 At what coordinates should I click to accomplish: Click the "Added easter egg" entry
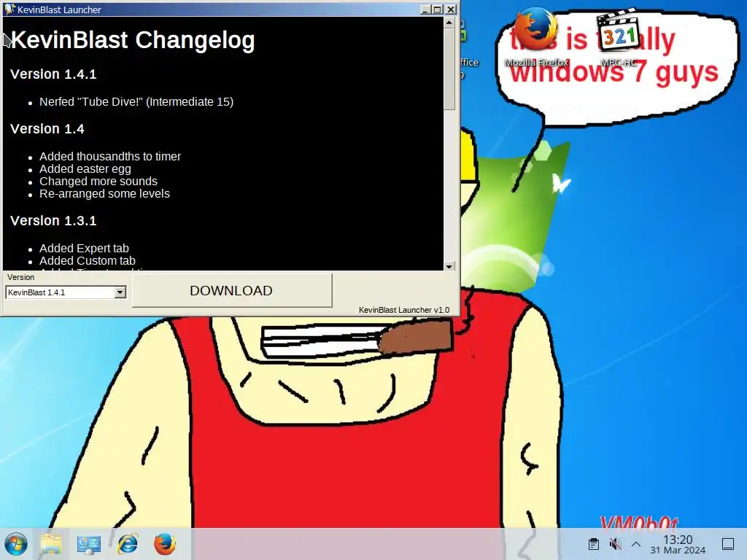coord(85,169)
